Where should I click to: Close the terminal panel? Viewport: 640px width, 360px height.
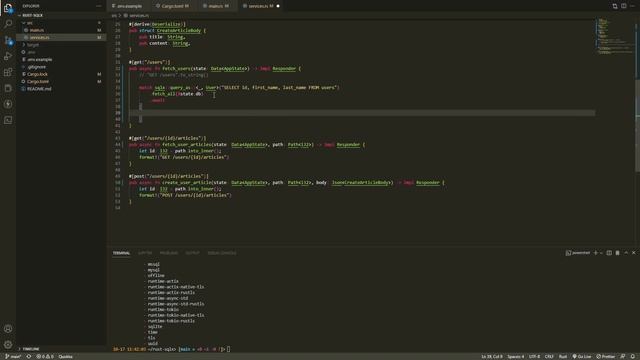pos(634,253)
